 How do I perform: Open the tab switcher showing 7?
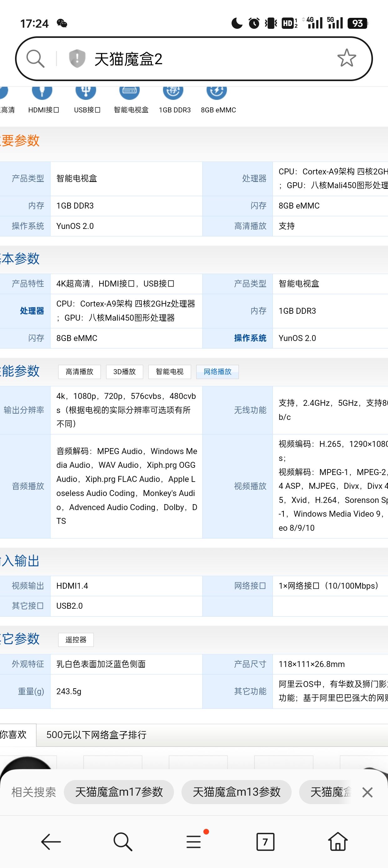tap(265, 841)
